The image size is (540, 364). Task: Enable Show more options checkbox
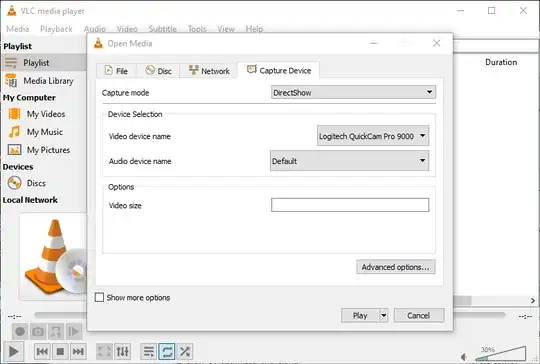[99, 297]
